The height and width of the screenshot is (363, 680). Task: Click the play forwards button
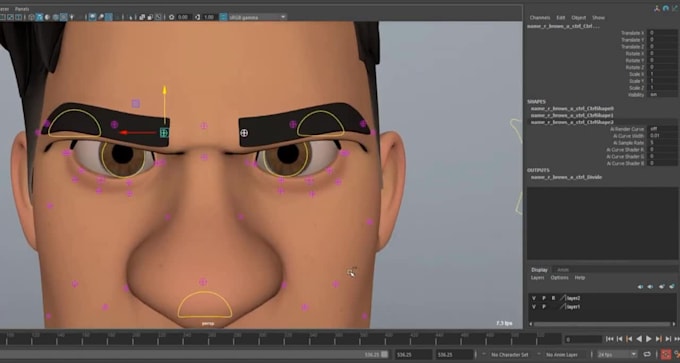[648, 339]
